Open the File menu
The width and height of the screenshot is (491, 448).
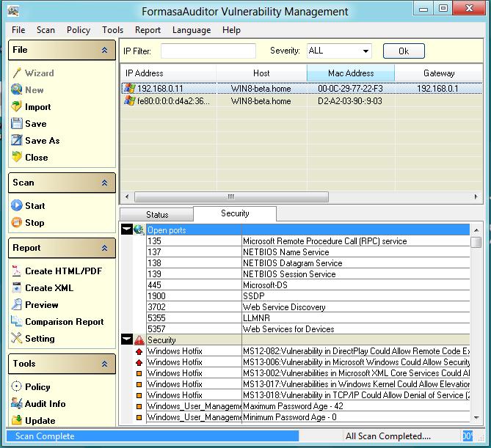point(18,30)
